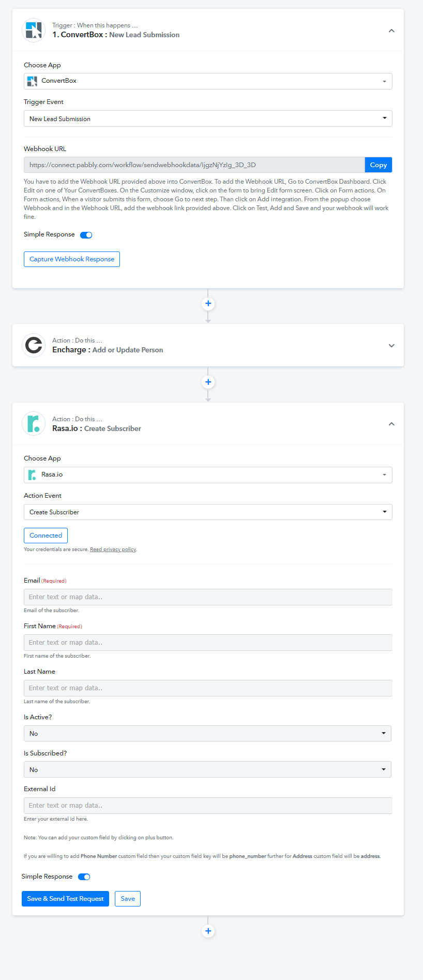Collapse the Rasa.io action panel

(391, 424)
